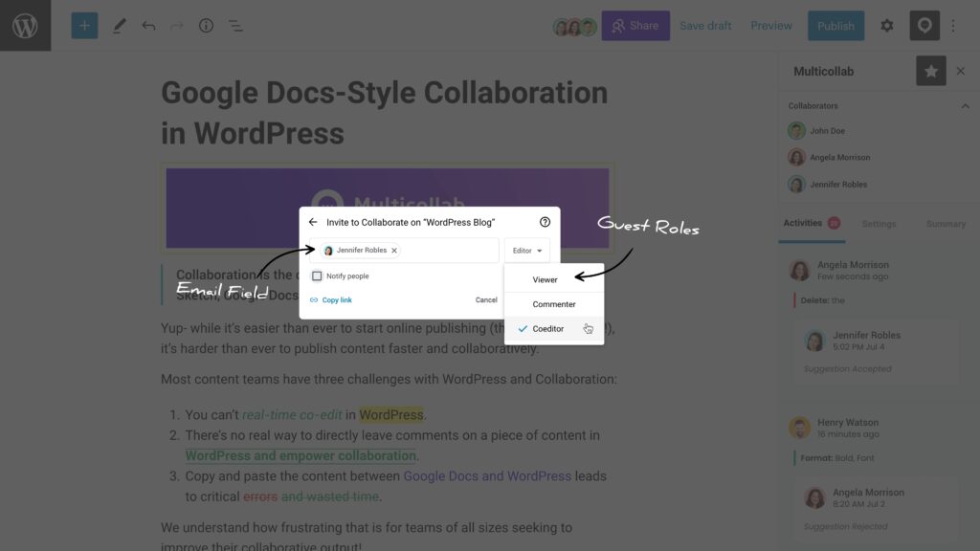Remove the Jennifer Robles chip
Viewport: 980px width, 551px height.
pyautogui.click(x=394, y=251)
